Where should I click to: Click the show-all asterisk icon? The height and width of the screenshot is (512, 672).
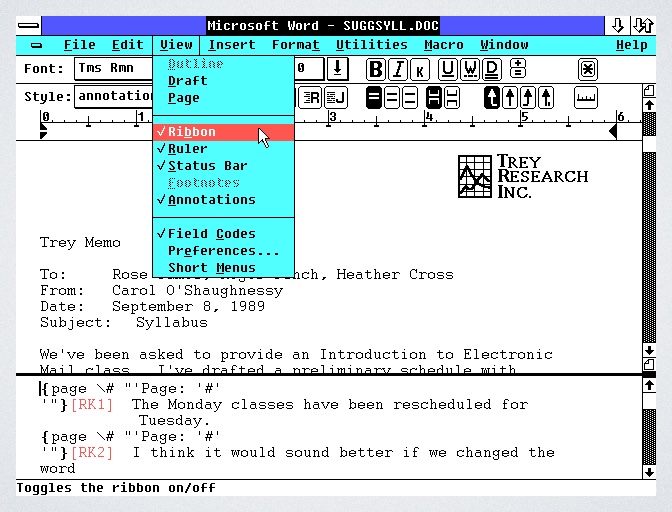coord(588,69)
